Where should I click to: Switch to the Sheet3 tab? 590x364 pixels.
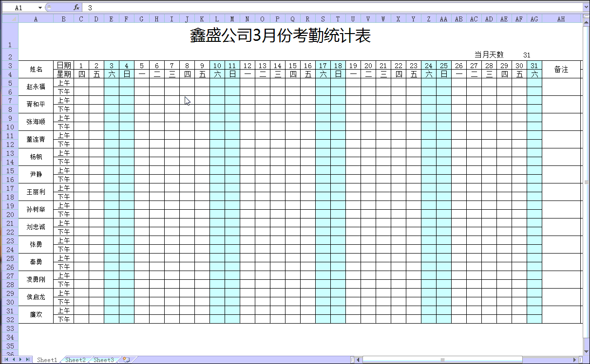pyautogui.click(x=104, y=360)
